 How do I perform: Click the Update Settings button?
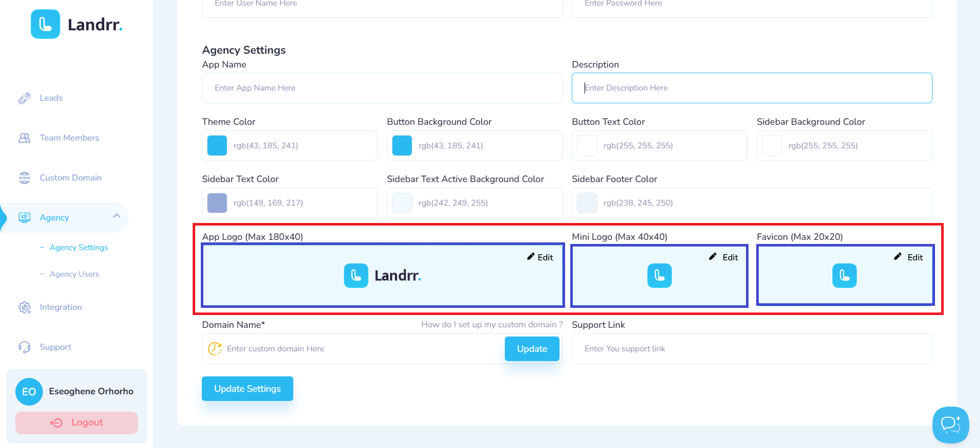pos(247,389)
